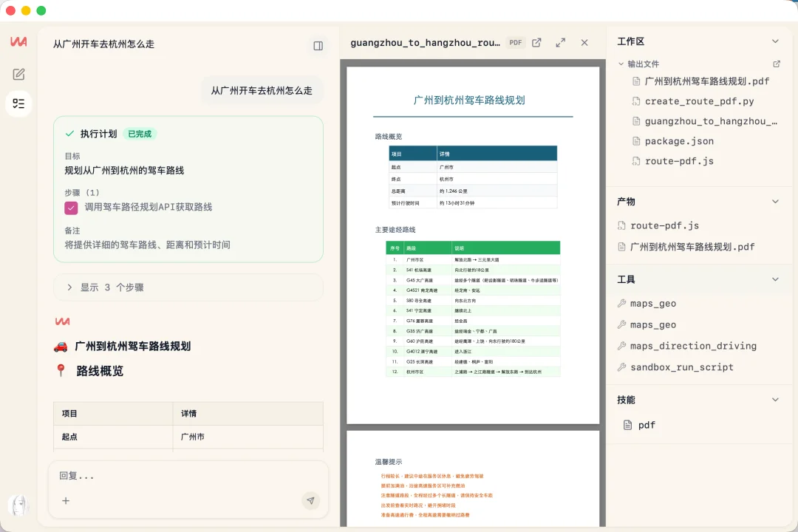Collapse the 工作区 section
The height and width of the screenshot is (532, 798).
click(775, 41)
